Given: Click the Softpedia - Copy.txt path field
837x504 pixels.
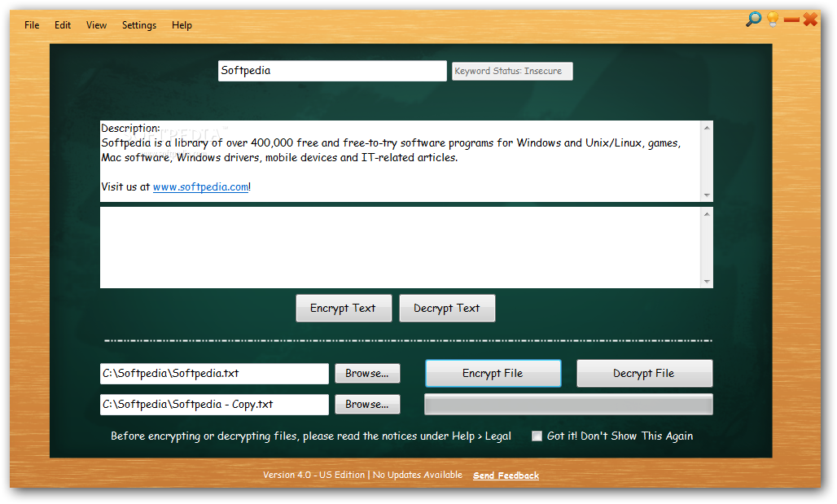Looking at the screenshot, I should click(x=214, y=405).
